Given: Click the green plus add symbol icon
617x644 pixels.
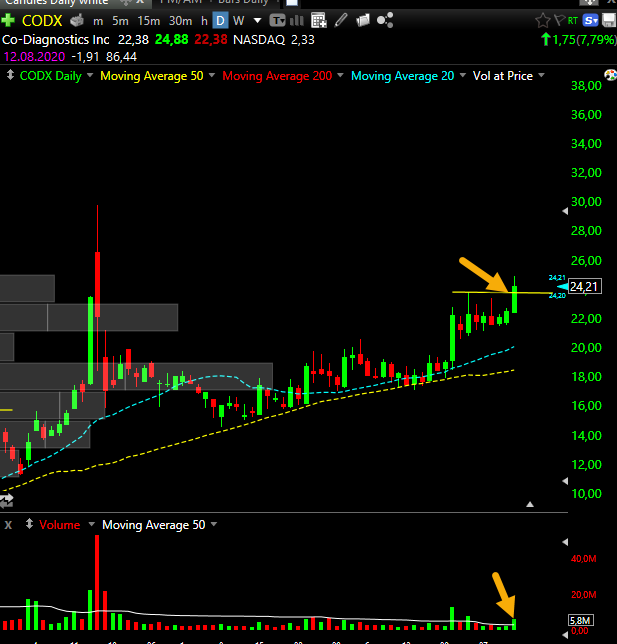Looking at the screenshot, I should 8,20.
